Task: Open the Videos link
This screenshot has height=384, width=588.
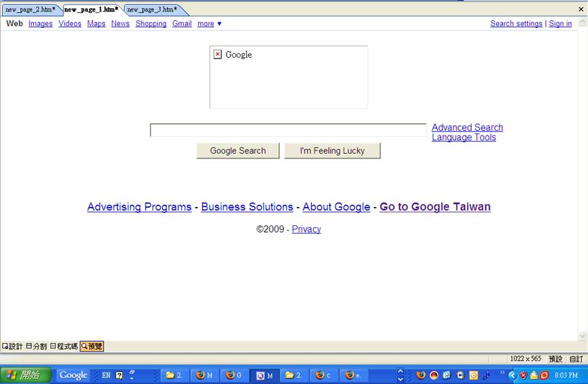Action: click(x=69, y=24)
